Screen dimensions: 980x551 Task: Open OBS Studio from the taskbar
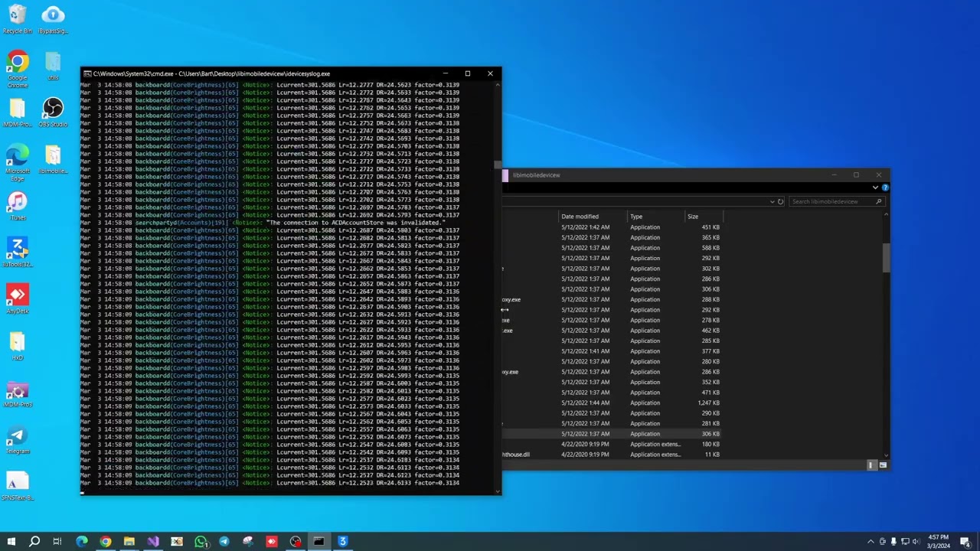pyautogui.click(x=296, y=542)
